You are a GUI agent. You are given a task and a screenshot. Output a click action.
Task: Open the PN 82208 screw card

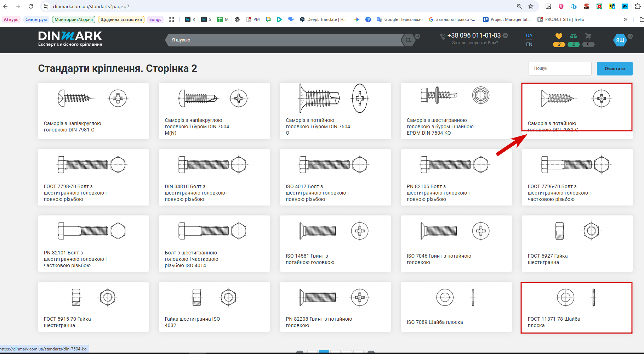335,307
